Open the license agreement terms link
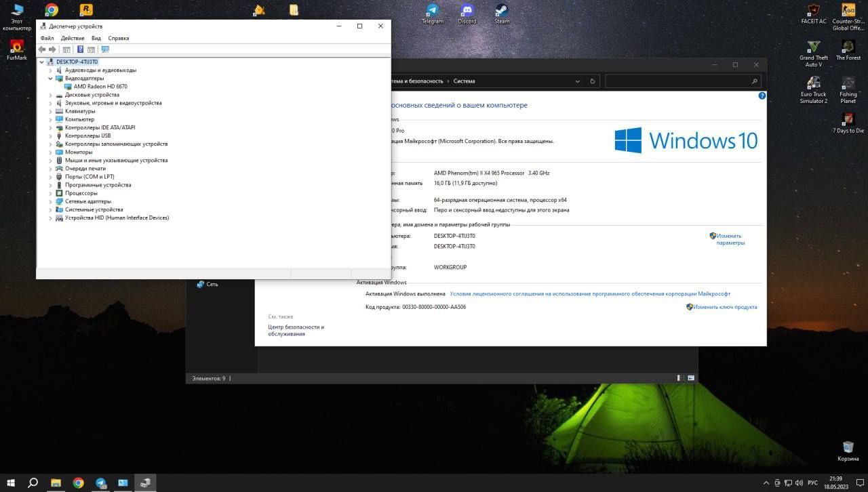Screen dimensions: 868x492 590,294
